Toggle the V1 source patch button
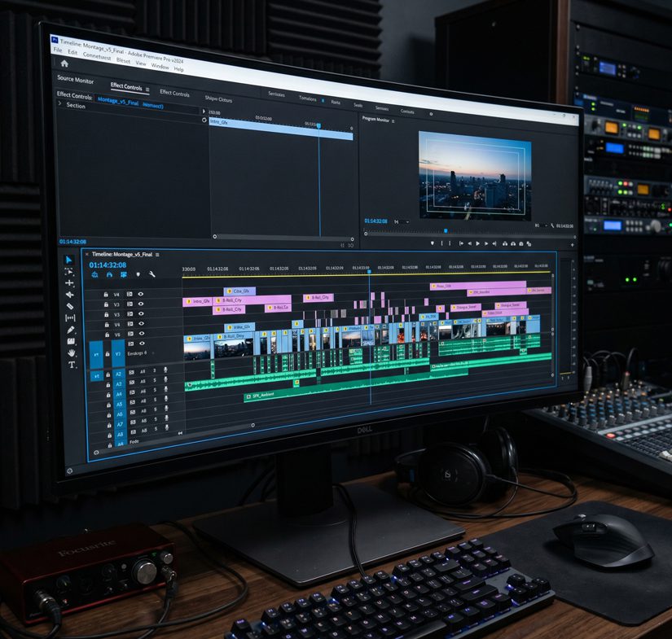The image size is (672, 639). (x=96, y=355)
